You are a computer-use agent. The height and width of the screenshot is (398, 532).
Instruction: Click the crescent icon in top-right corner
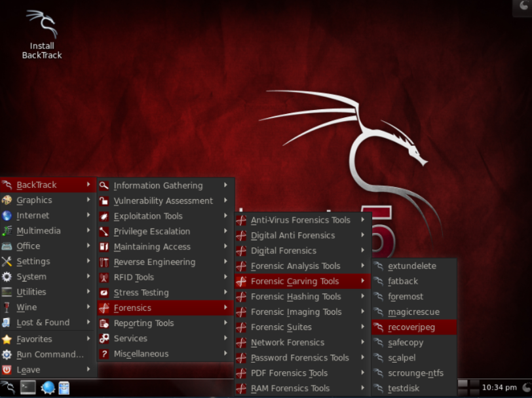click(x=524, y=6)
